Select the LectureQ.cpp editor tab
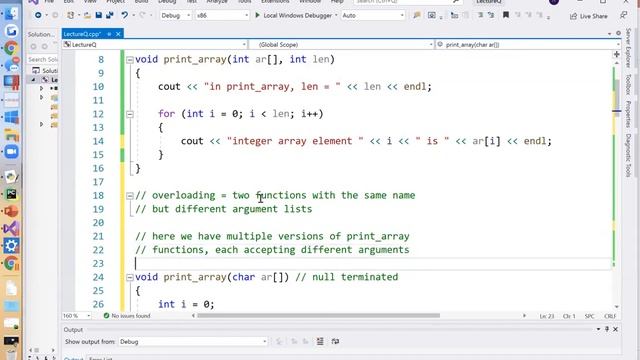The image size is (640, 360). pos(83,34)
